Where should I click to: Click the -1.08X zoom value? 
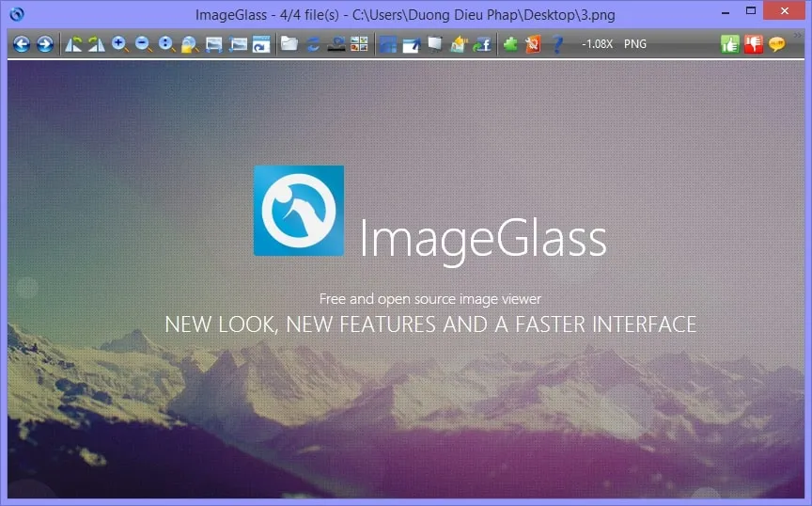click(597, 44)
